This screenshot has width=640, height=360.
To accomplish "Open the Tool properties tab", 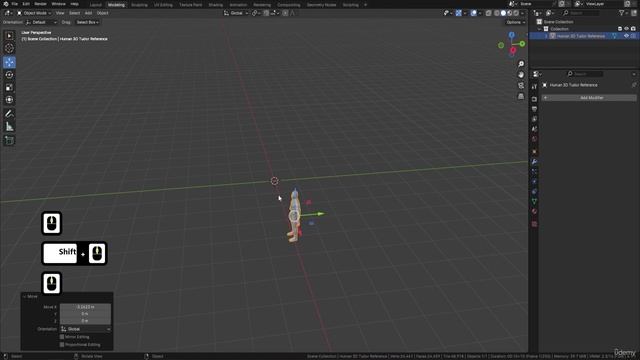I will click(534, 87).
